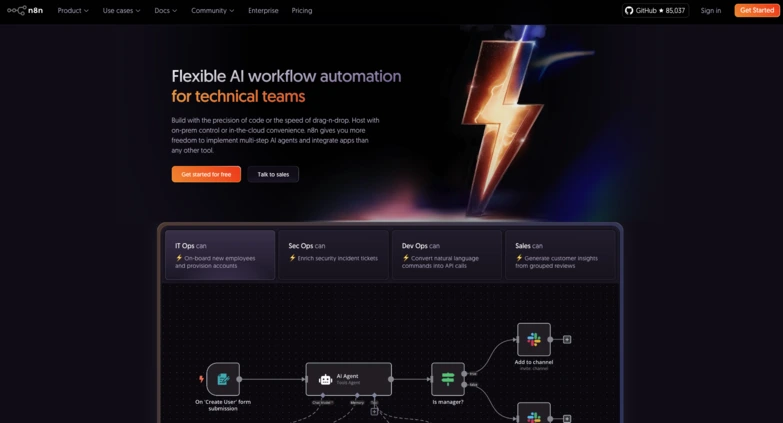The image size is (783, 423).
Task: Click the 'Add to channel' label
Action: point(534,362)
